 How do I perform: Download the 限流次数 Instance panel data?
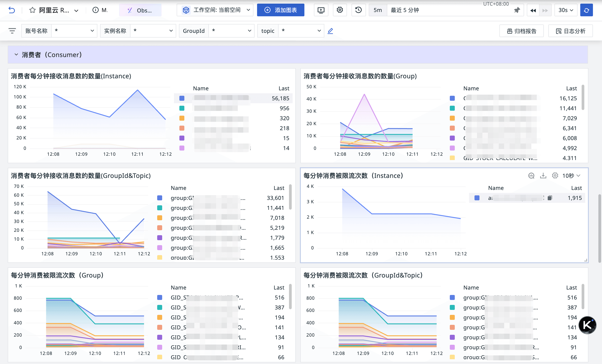click(543, 175)
